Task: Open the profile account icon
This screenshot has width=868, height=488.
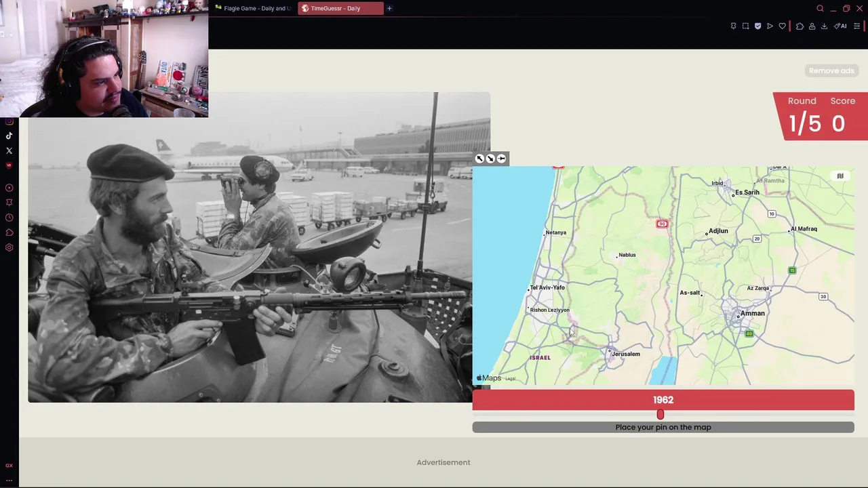Action: pyautogui.click(x=812, y=26)
